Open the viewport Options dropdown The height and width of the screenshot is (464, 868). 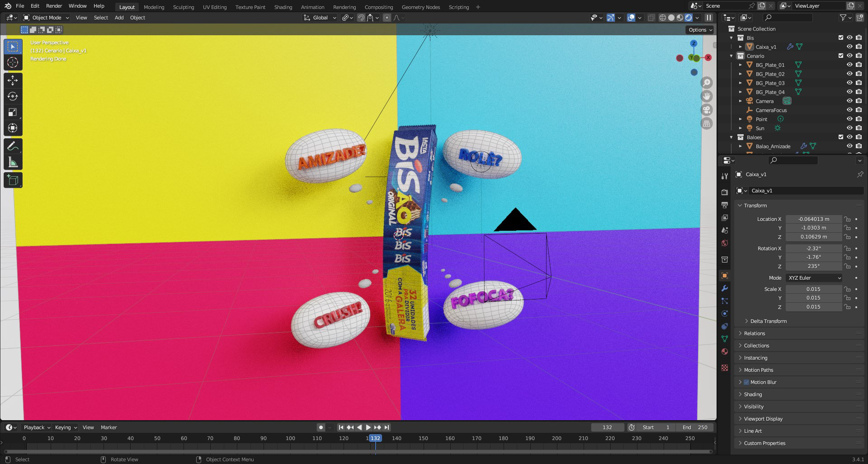[700, 30]
